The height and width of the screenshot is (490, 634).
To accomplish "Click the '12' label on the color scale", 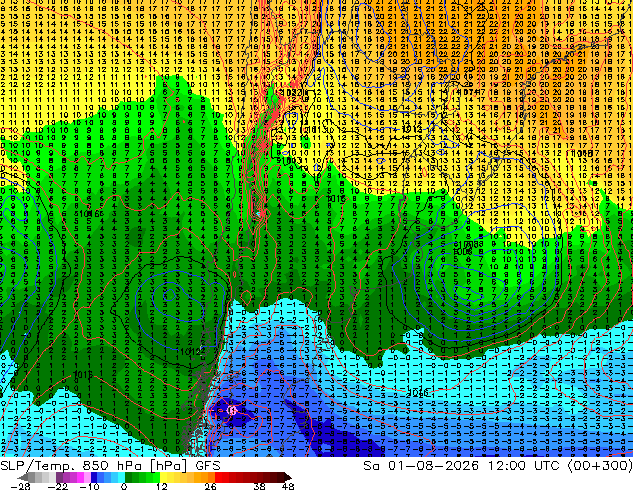I will click(162, 486).
